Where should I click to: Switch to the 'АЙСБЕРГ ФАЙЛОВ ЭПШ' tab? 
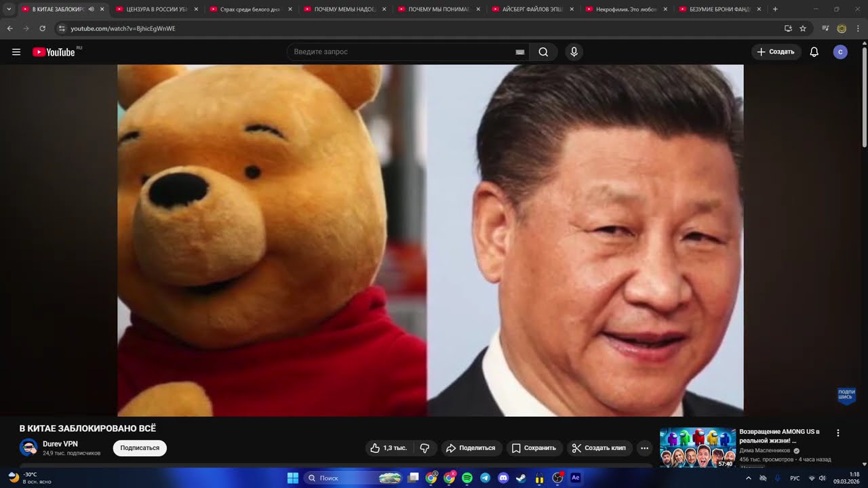[532, 9]
